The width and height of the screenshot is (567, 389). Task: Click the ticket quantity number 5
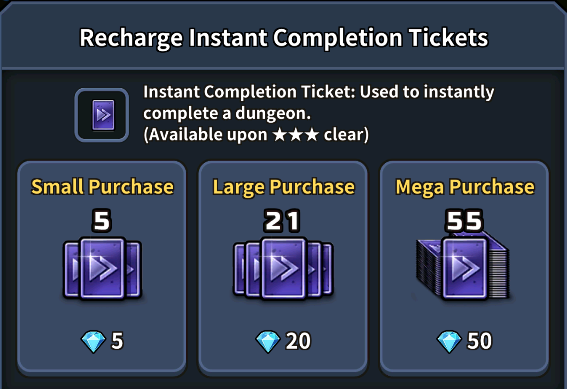102,221
